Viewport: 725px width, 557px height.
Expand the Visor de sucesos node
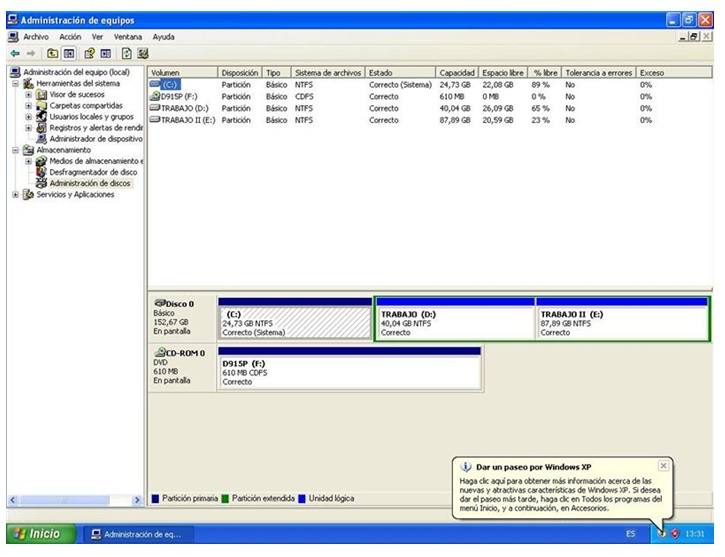(29, 95)
